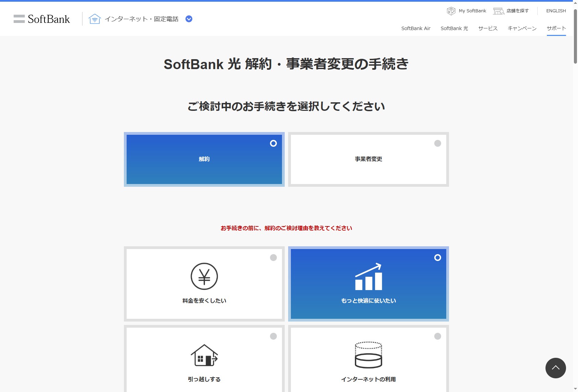This screenshot has width=578, height=392.
Task: Click the store finder shop icon
Action: (498, 11)
